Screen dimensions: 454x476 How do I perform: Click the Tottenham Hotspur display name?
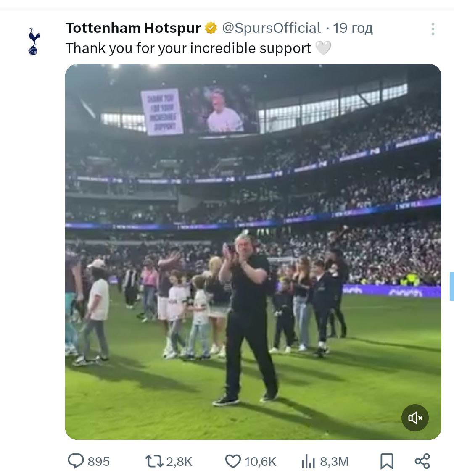[x=133, y=28]
